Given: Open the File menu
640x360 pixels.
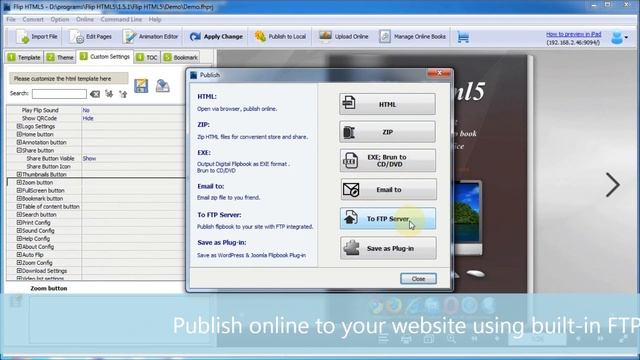Looking at the screenshot, I should [x=11, y=19].
